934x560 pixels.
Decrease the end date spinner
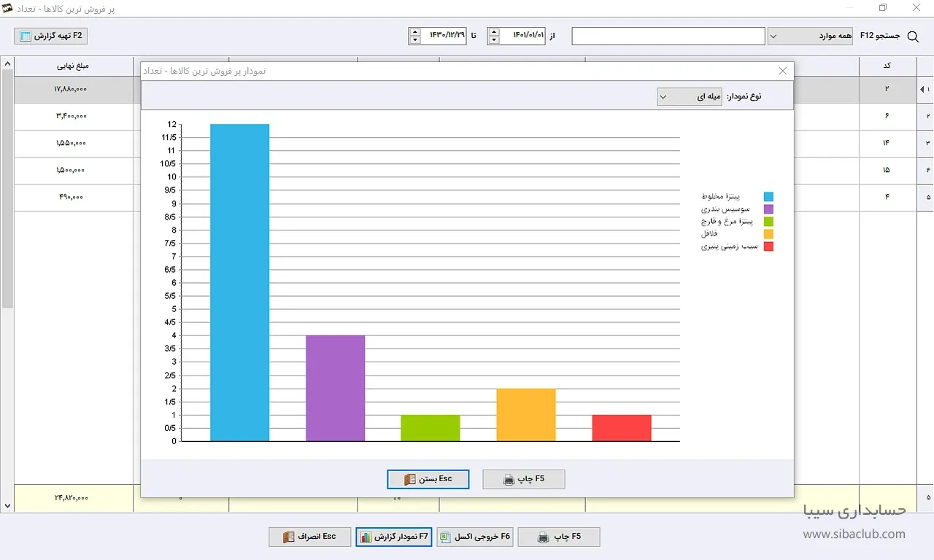[415, 40]
